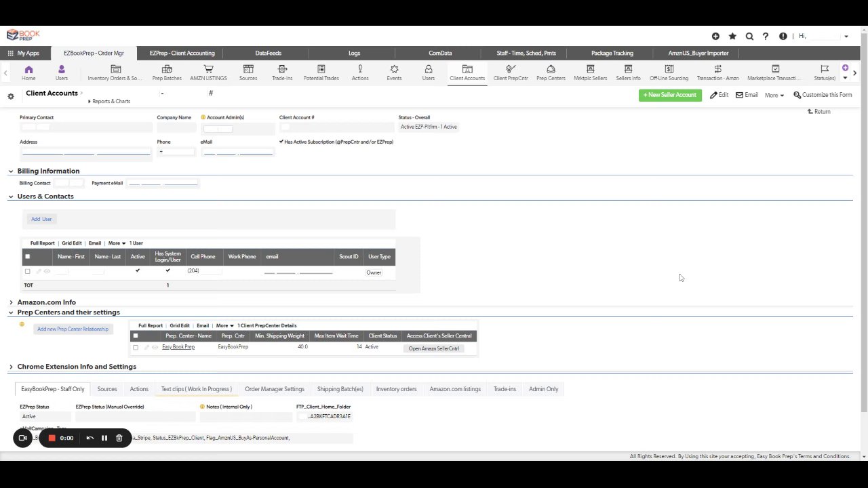The width and height of the screenshot is (868, 488).
Task: Open the Status(es) flag icon
Action: (825, 73)
